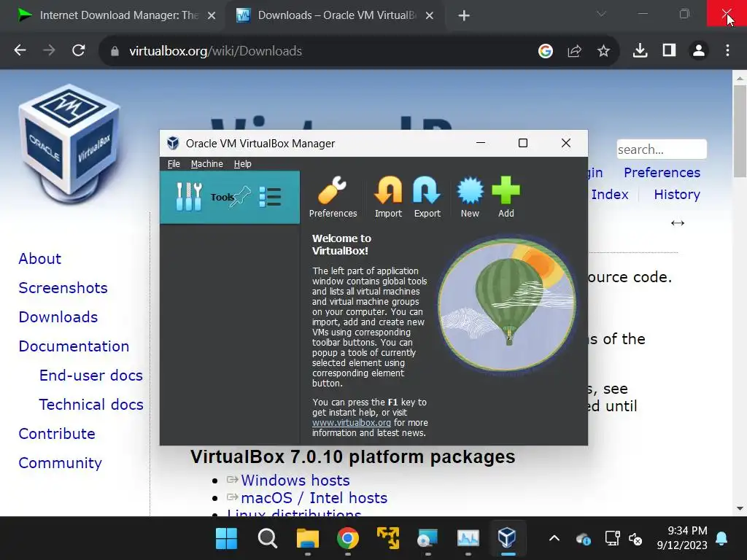This screenshot has width=747, height=560.
Task: Open the Contribute sidebar link
Action: point(57,433)
